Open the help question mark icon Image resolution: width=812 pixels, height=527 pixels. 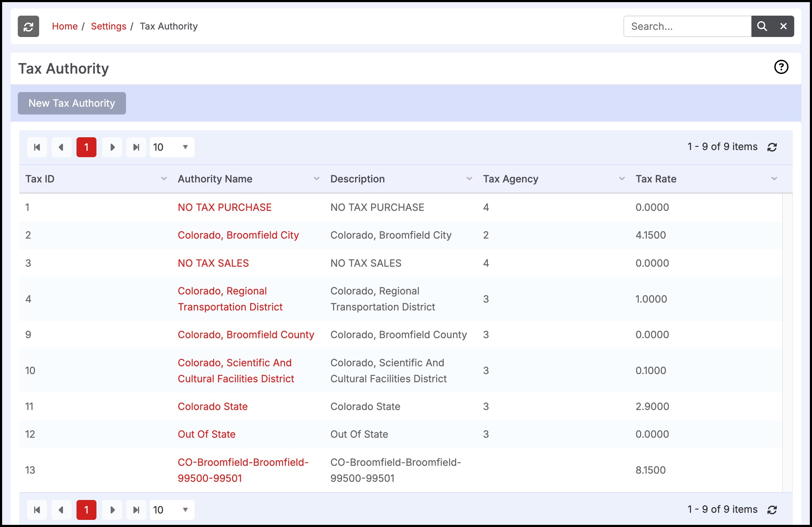point(781,67)
